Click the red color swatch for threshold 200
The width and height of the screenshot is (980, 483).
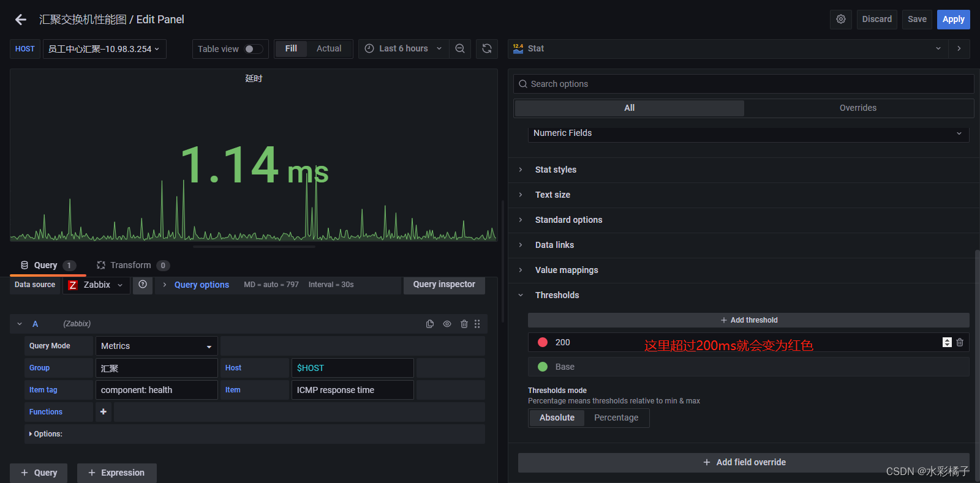pyautogui.click(x=543, y=342)
